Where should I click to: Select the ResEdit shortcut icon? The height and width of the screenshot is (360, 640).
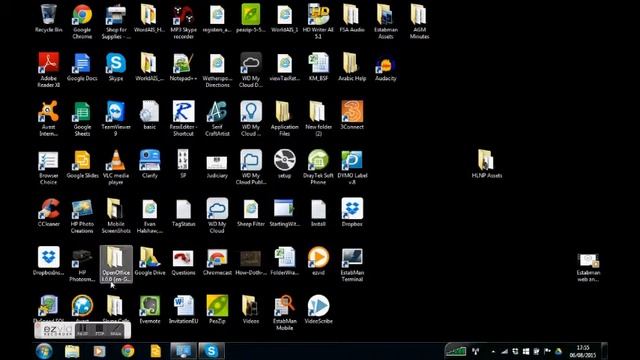coord(183,118)
